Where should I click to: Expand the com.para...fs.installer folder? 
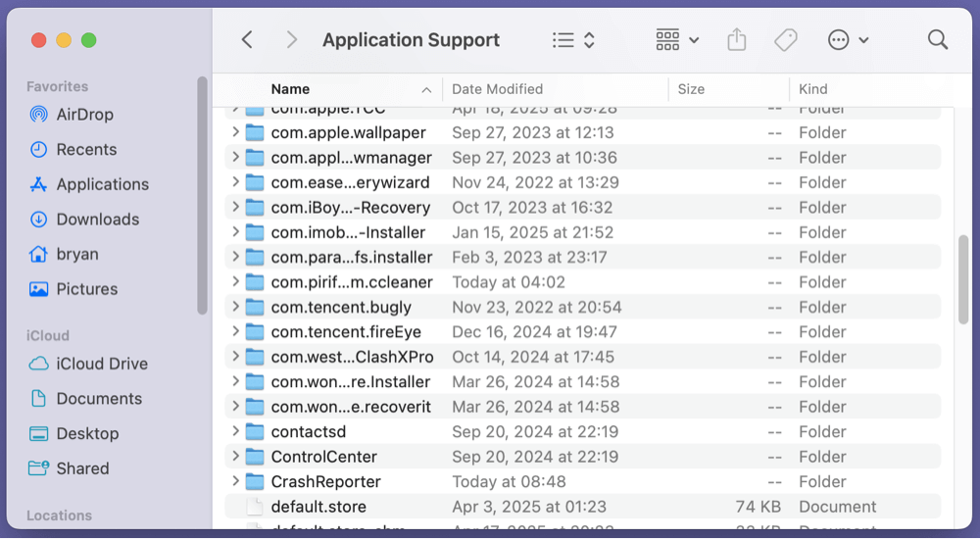pos(235,257)
